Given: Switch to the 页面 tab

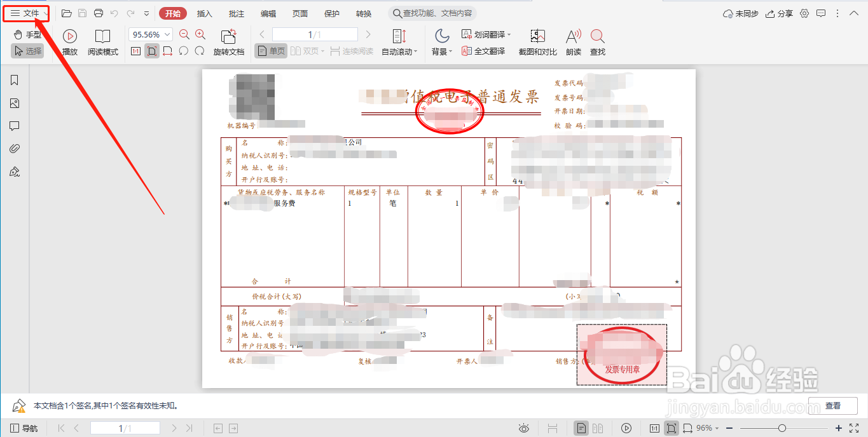Looking at the screenshot, I should pos(300,13).
